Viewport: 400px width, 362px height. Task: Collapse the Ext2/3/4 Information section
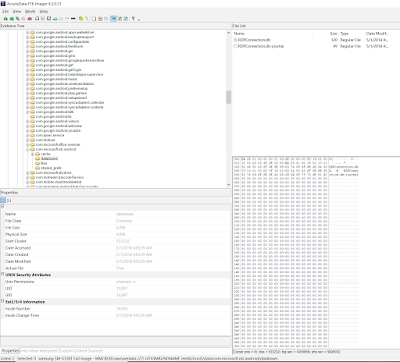pyautogui.click(x=2, y=301)
